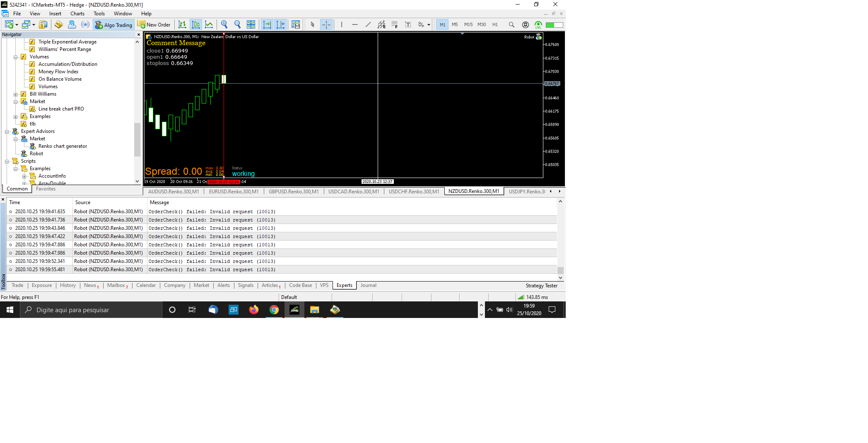This screenshot has width=868, height=443.
Task: Select Line break chart PRO indicator
Action: [61, 109]
